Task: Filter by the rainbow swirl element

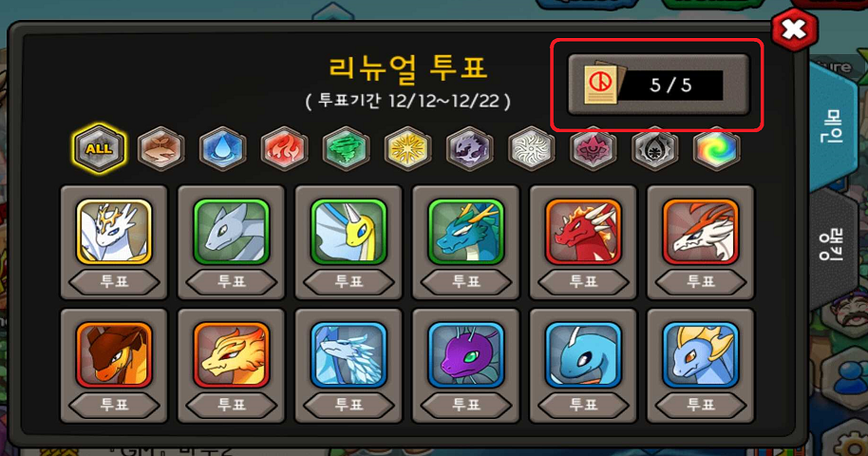Action: [717, 149]
